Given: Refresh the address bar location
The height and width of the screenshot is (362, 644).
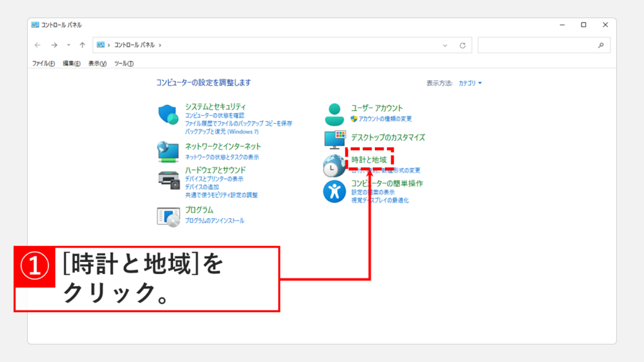Looking at the screenshot, I should coord(462,45).
